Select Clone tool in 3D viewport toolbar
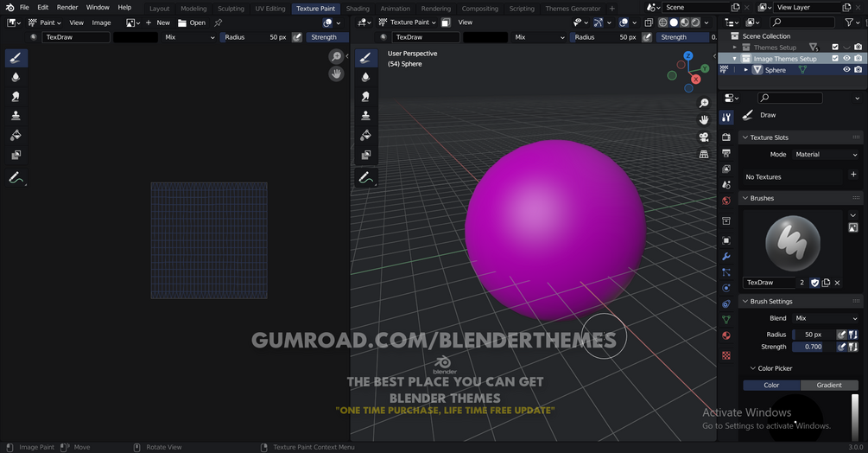The width and height of the screenshot is (868, 453). (366, 116)
